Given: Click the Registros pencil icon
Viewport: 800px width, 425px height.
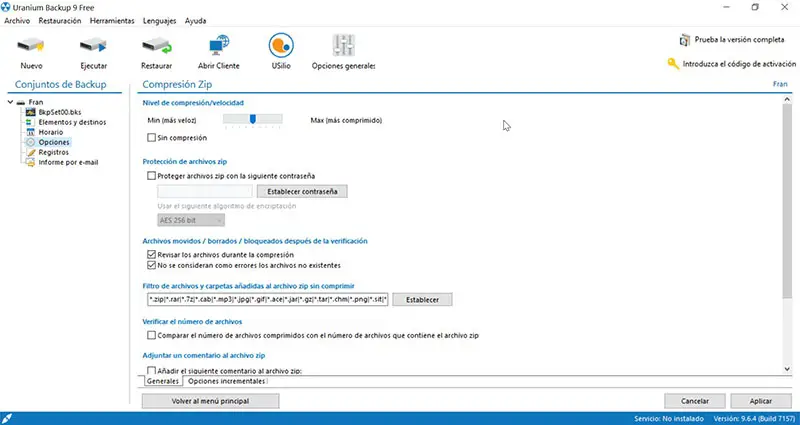Looking at the screenshot, I should (30, 153).
